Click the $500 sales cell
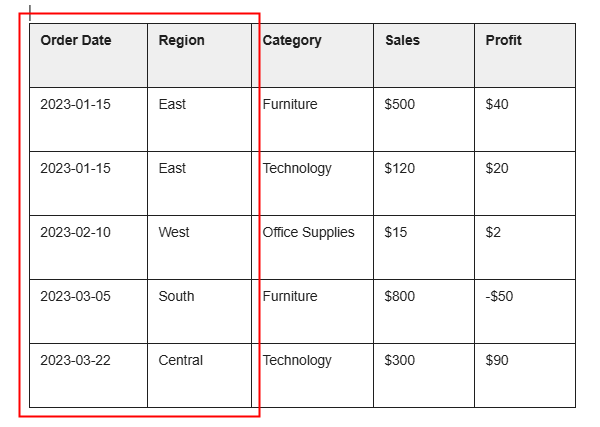Screen dimensions: 600x427 [x=399, y=105]
